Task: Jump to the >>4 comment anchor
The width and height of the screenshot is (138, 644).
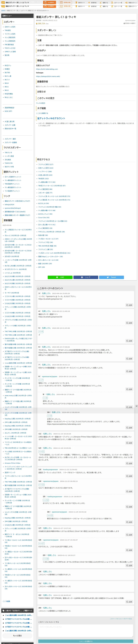Action: coord(41,332)
